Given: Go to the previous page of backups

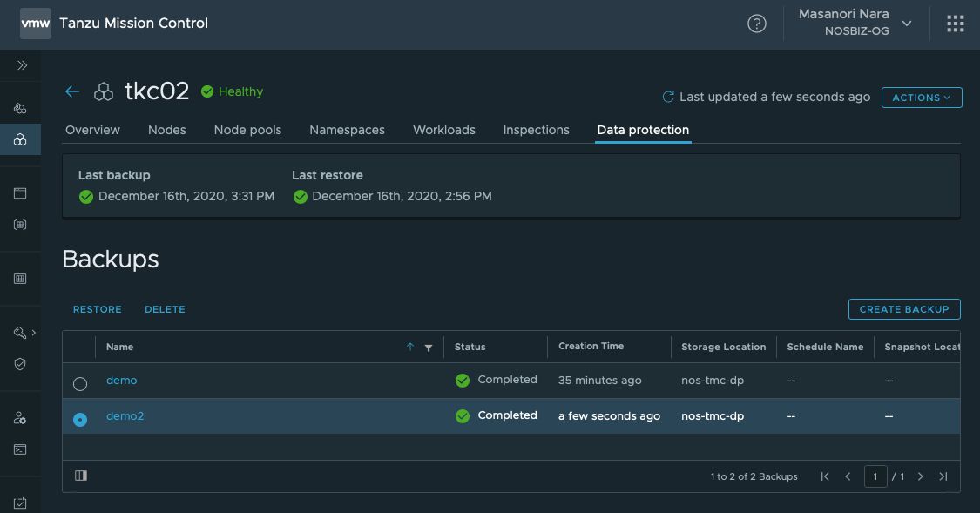Looking at the screenshot, I should coord(848,476).
